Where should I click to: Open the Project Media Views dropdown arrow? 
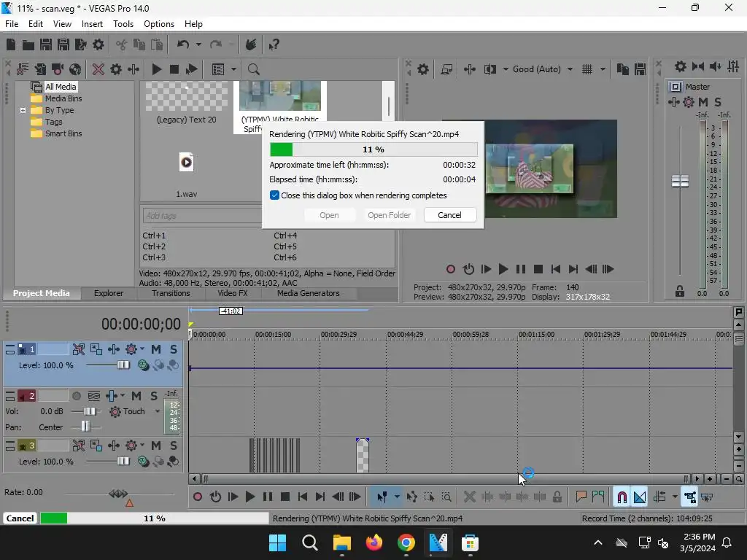click(233, 69)
